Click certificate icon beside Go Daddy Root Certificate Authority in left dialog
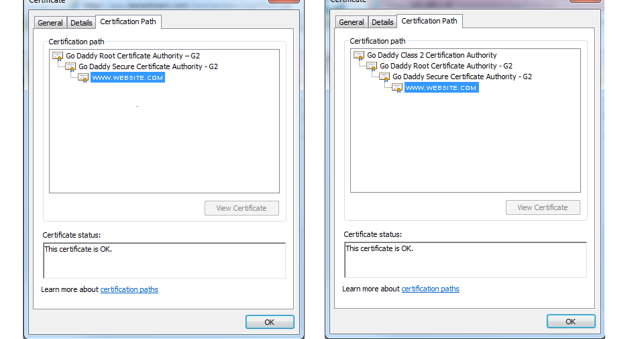644x339 pixels. (58, 56)
